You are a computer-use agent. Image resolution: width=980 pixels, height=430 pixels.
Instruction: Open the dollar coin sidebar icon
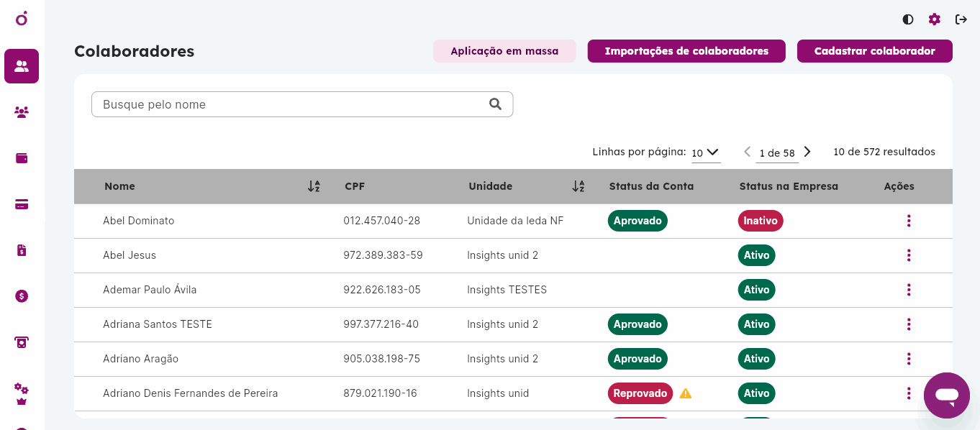tap(22, 296)
